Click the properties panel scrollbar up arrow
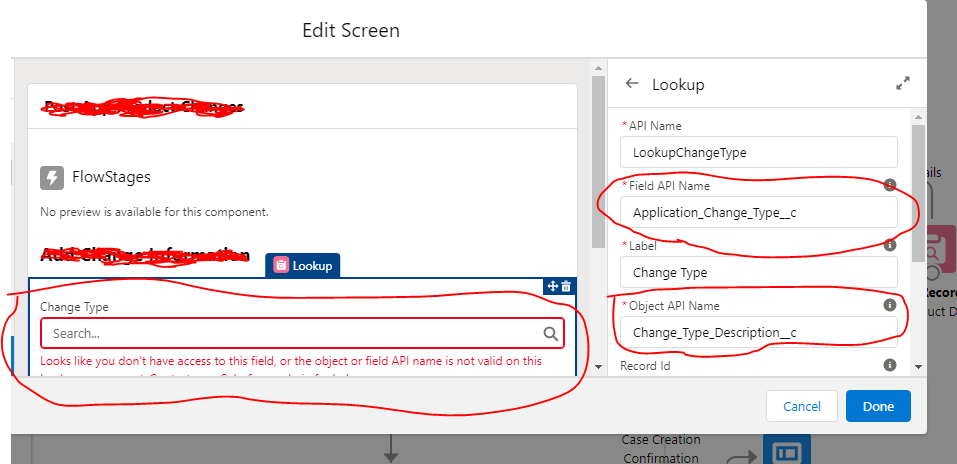The width and height of the screenshot is (957, 464). point(918,115)
